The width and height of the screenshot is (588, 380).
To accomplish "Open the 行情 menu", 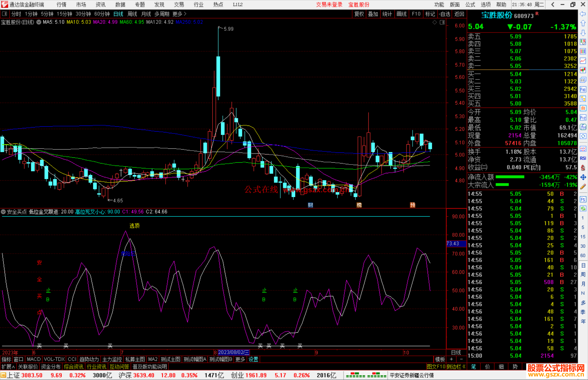I will point(62,5).
